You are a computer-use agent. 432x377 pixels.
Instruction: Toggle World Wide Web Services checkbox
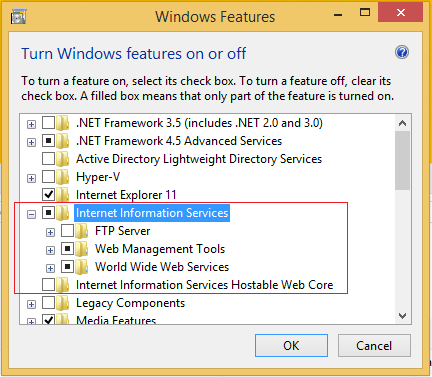point(67,267)
